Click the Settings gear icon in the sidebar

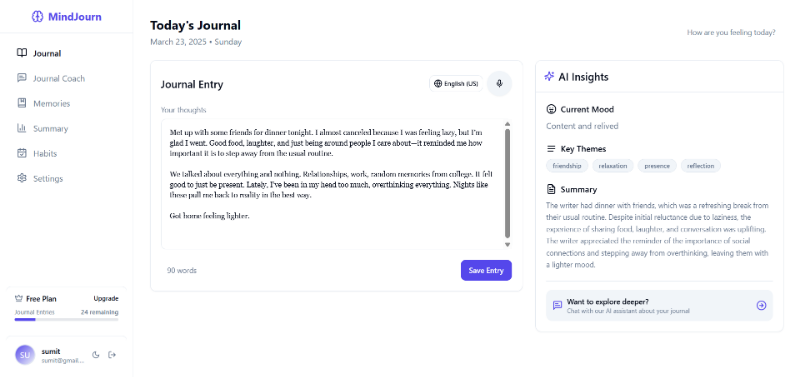pyautogui.click(x=21, y=178)
